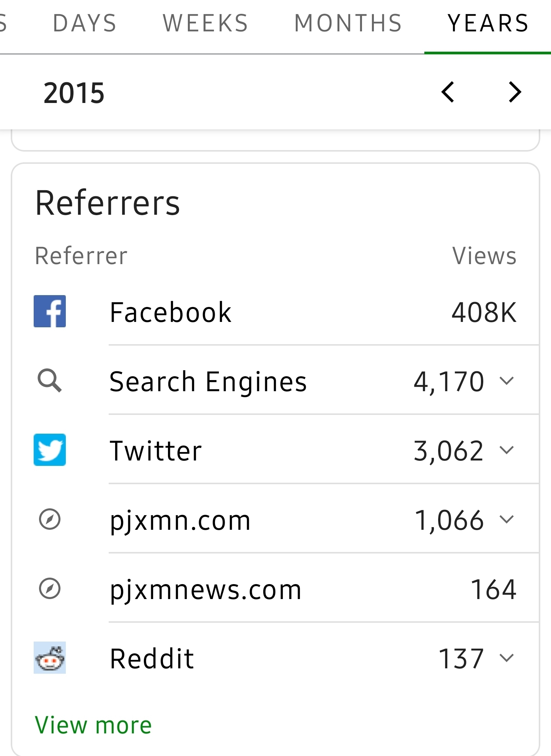Click the Reddit alien icon
551x756 pixels.
(x=50, y=658)
